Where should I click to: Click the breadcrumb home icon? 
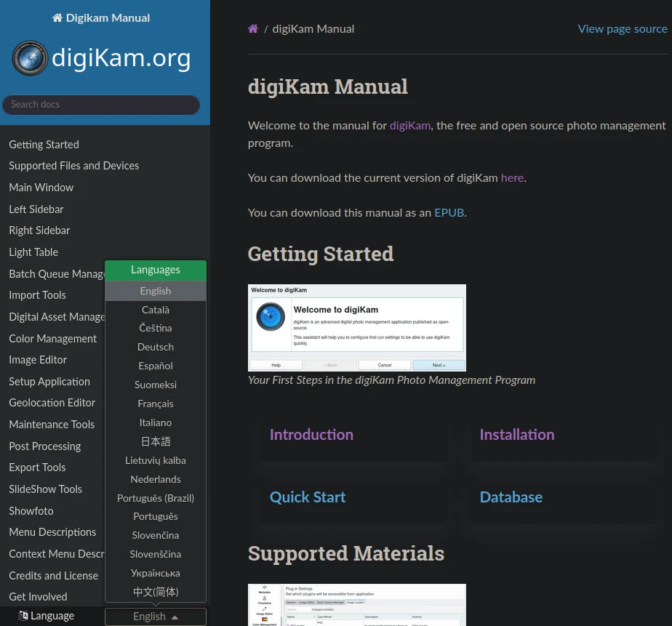pos(252,28)
